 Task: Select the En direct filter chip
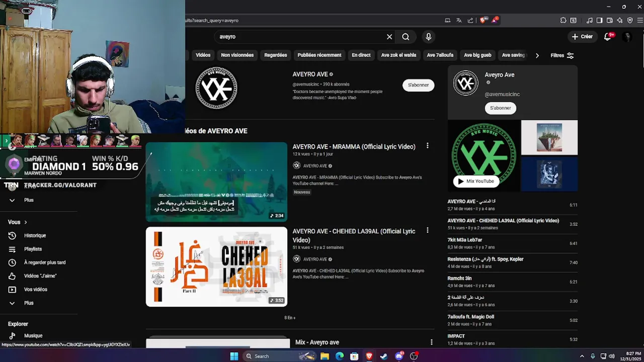point(361,55)
